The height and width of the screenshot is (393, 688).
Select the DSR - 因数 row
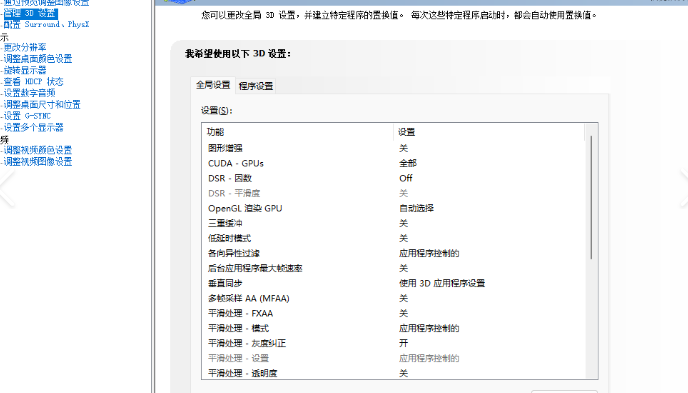coord(394,178)
